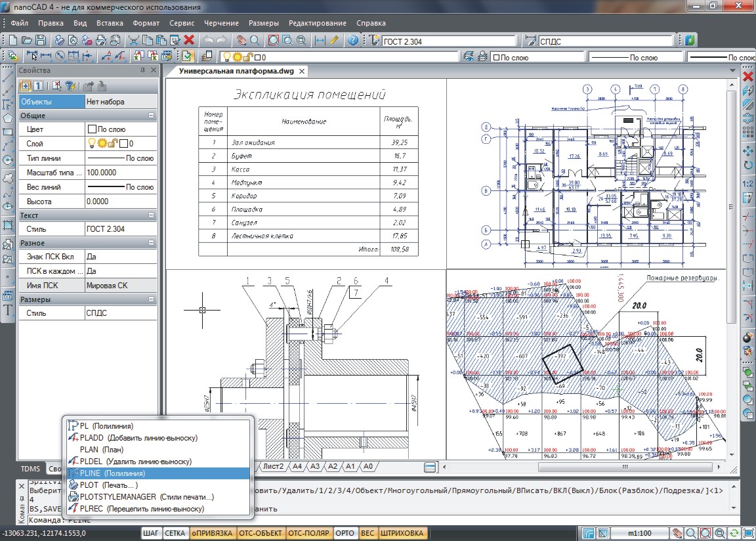Open the СПДС dimension style dropdown

(605, 41)
